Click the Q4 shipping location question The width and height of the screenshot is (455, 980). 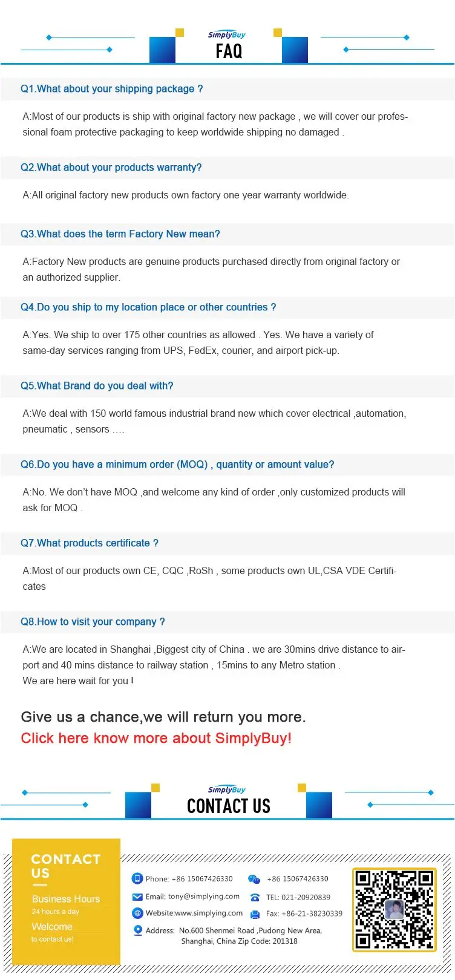(x=148, y=307)
